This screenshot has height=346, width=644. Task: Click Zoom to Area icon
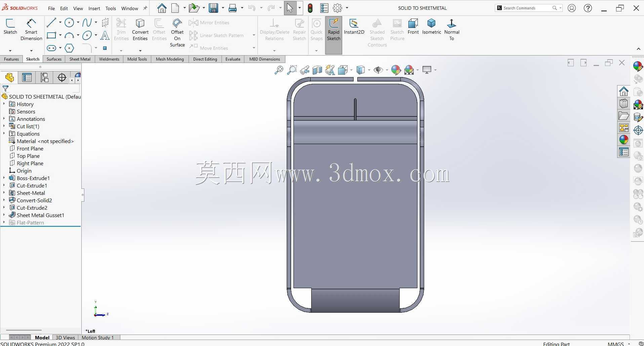(292, 70)
